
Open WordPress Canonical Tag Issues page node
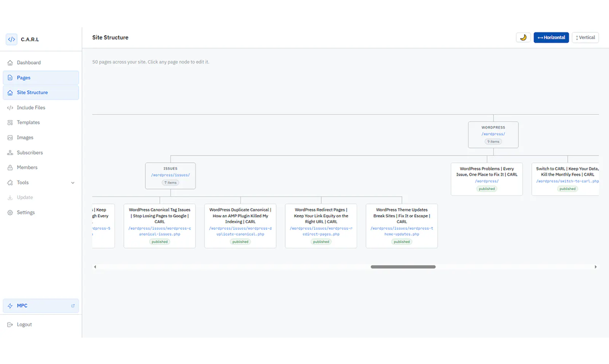(x=159, y=226)
